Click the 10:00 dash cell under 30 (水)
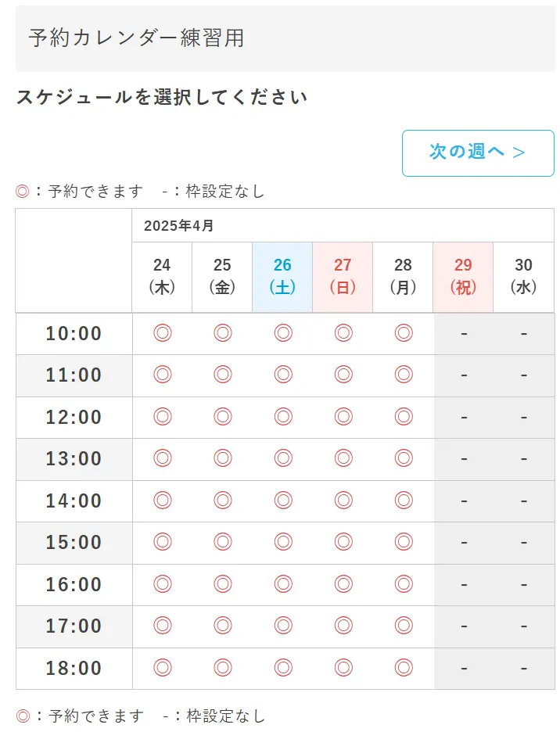Viewport: 560px width, 732px height. pyautogui.click(x=524, y=333)
